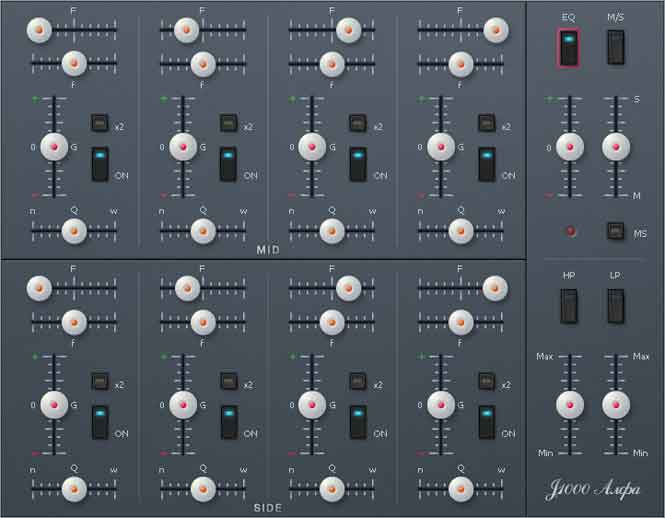The width and height of the screenshot is (665, 518).
Task: Click fourth MID band lower fine frequency knob
Action: tap(461, 64)
